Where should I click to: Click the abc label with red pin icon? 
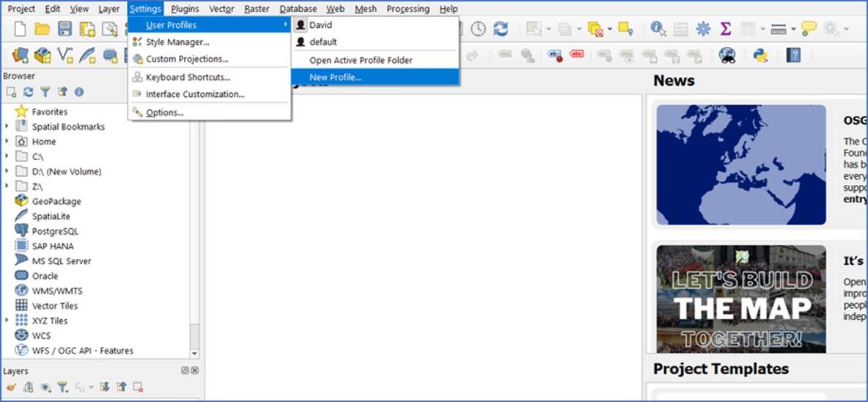click(x=555, y=55)
